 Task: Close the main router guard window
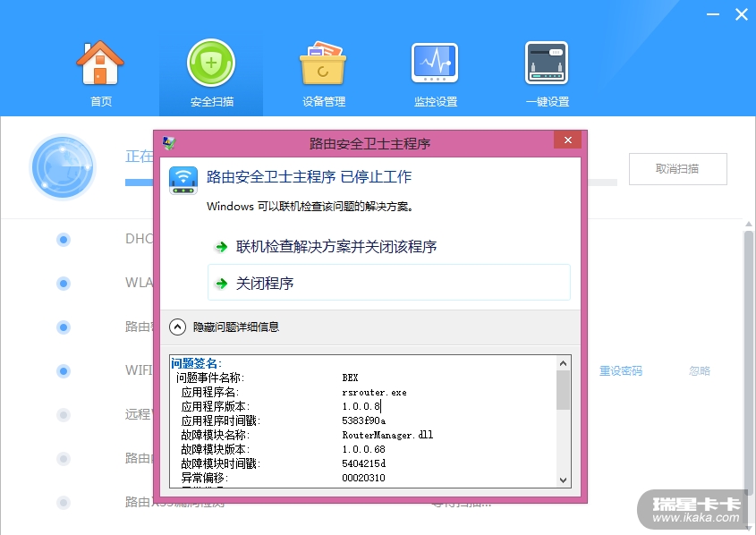pos(742,14)
